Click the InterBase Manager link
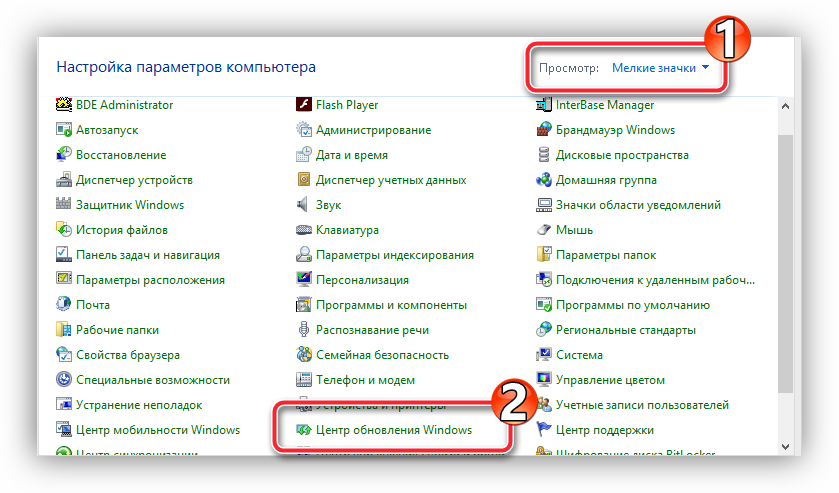839x493 pixels. [605, 105]
